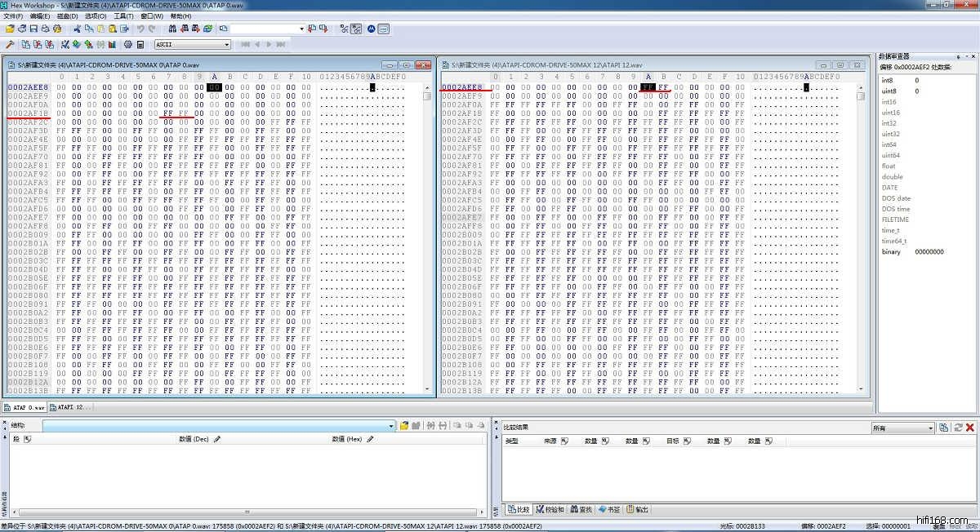Open the 所有 filter dropdown
The width and height of the screenshot is (980, 532).
click(930, 428)
